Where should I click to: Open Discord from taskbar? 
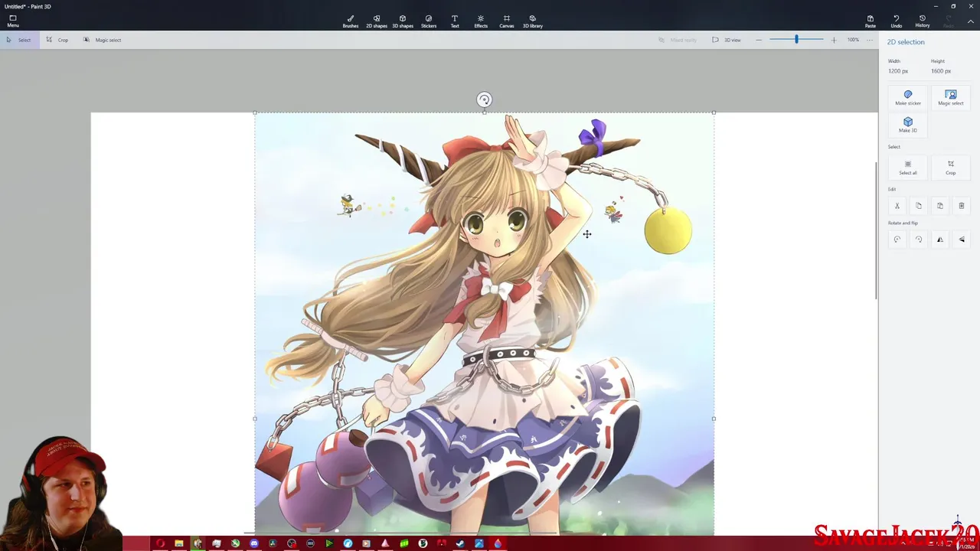(x=254, y=543)
